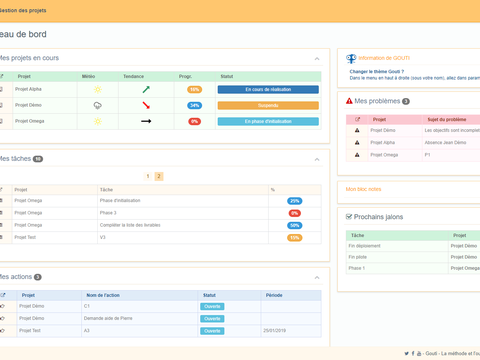Click the edit icon in the actions table header
480x360 pixels.
click(x=3, y=295)
